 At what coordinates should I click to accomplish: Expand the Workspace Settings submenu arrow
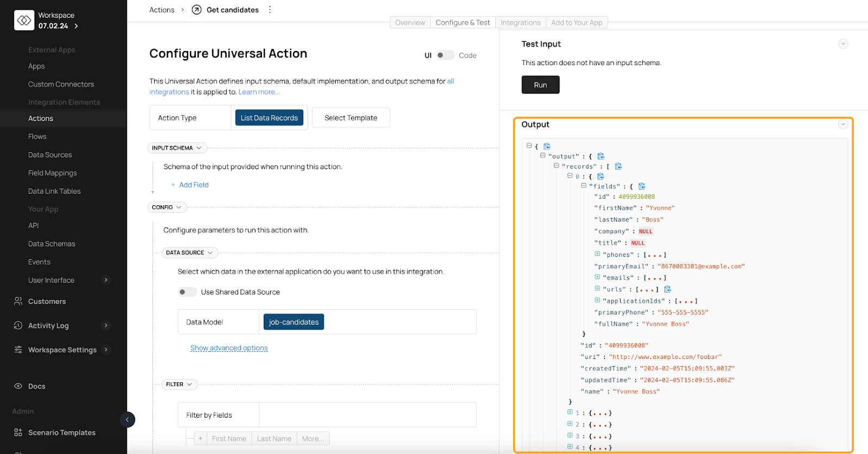tap(106, 349)
